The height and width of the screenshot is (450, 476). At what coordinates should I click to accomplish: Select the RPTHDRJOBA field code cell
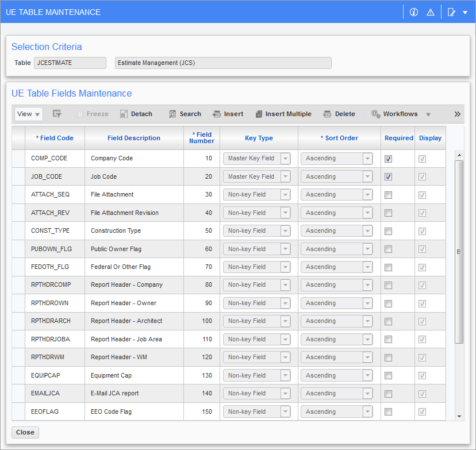(x=55, y=339)
